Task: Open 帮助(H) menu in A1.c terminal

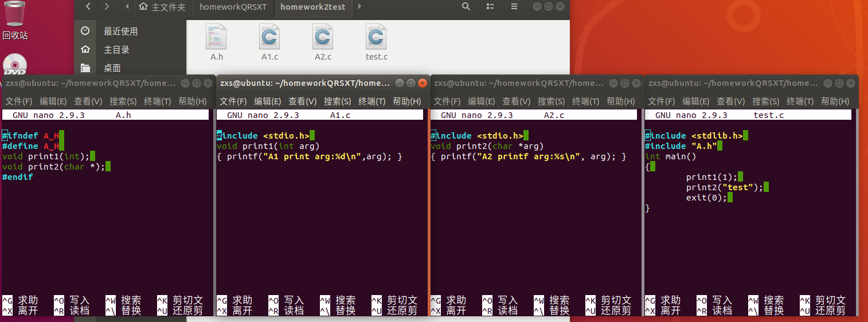Action: (406, 101)
